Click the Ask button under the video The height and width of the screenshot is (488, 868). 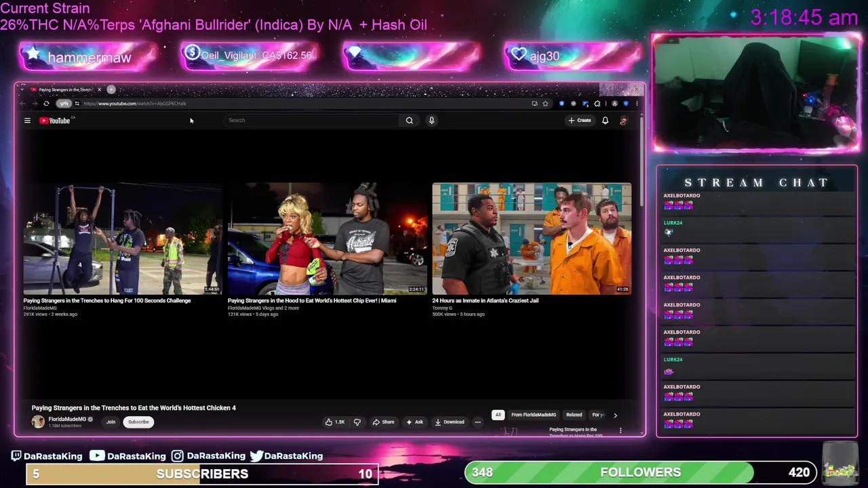(x=414, y=422)
